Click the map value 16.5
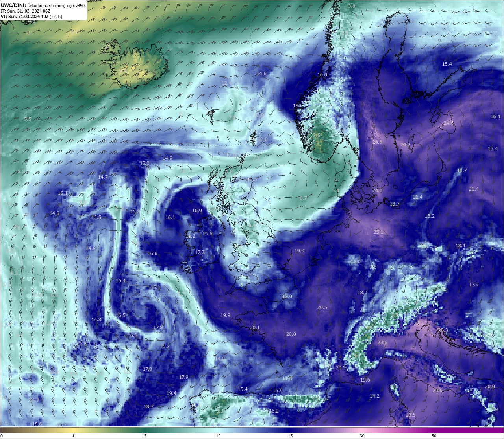504x439 pixels. tap(120, 315)
